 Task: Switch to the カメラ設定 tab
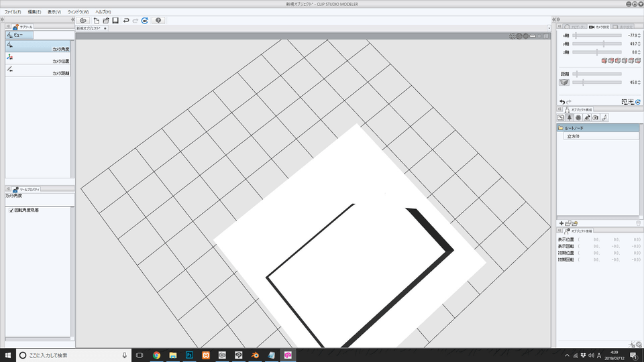[x=600, y=27]
